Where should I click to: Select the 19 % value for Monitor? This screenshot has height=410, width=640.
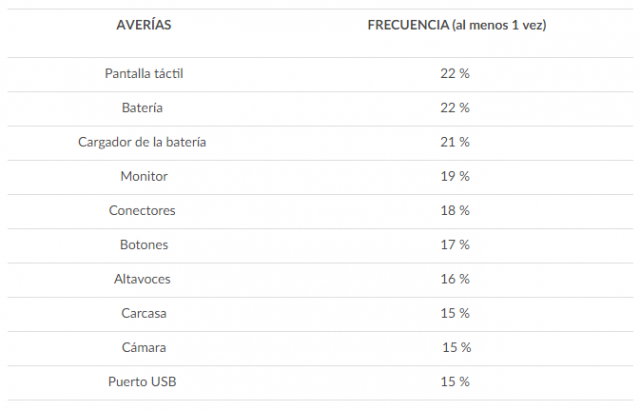coord(454,176)
